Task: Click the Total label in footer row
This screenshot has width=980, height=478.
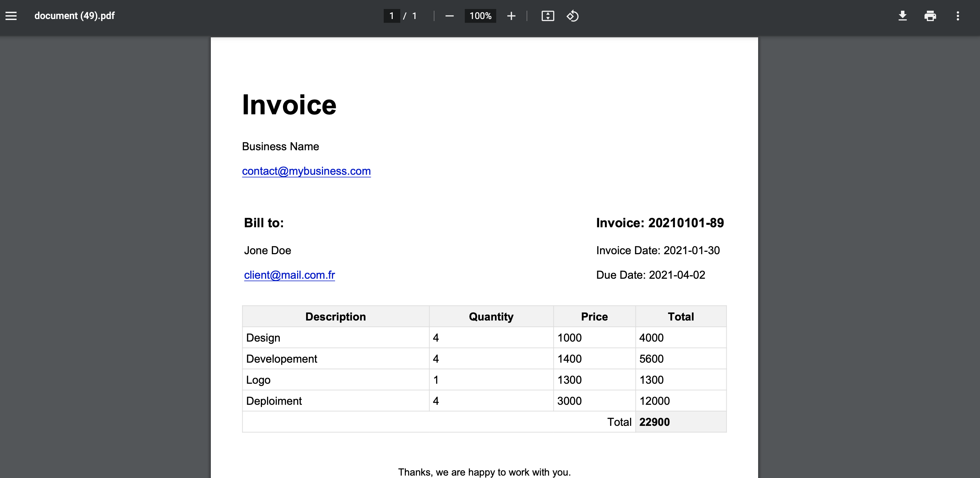Action: tap(619, 422)
